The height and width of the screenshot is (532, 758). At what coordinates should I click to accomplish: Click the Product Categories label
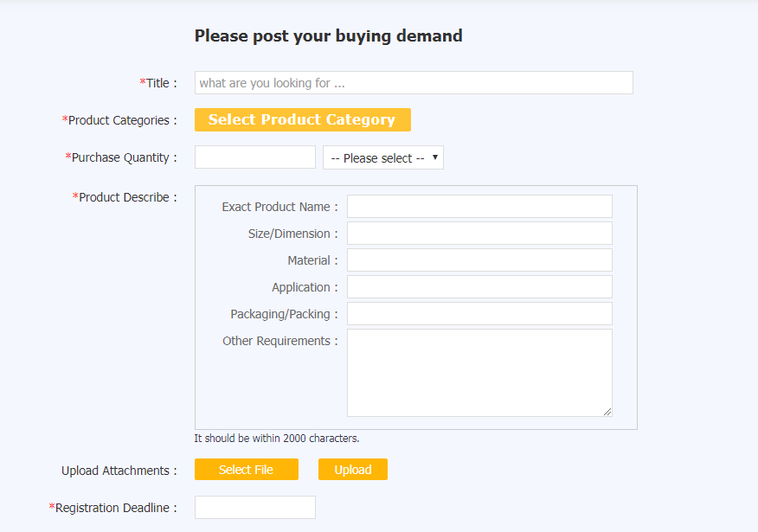119,120
